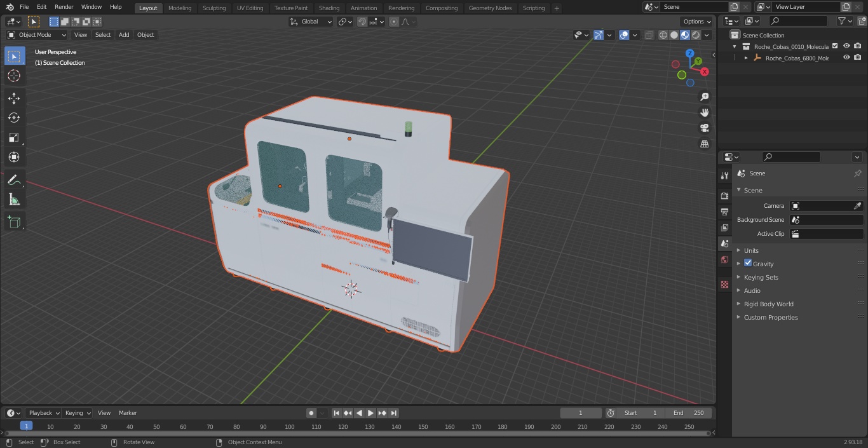The height and width of the screenshot is (448, 868).
Task: Open the Options dropdown in viewport
Action: point(697,22)
